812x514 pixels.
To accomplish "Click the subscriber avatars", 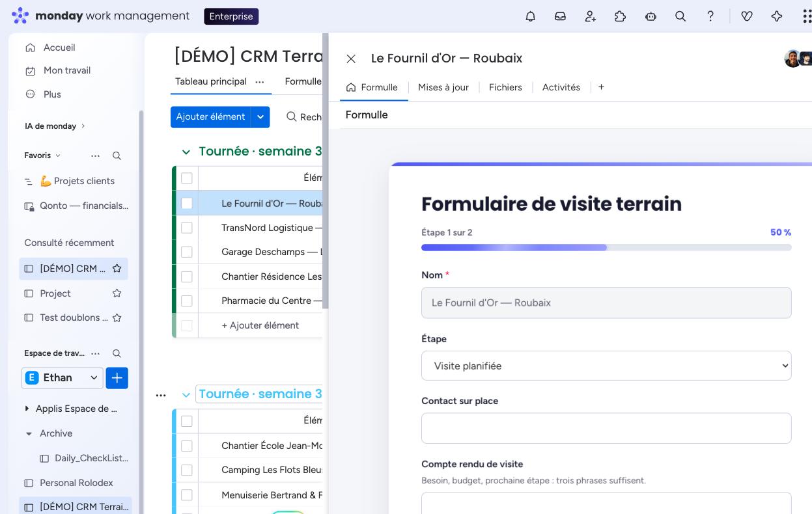I will (x=798, y=59).
